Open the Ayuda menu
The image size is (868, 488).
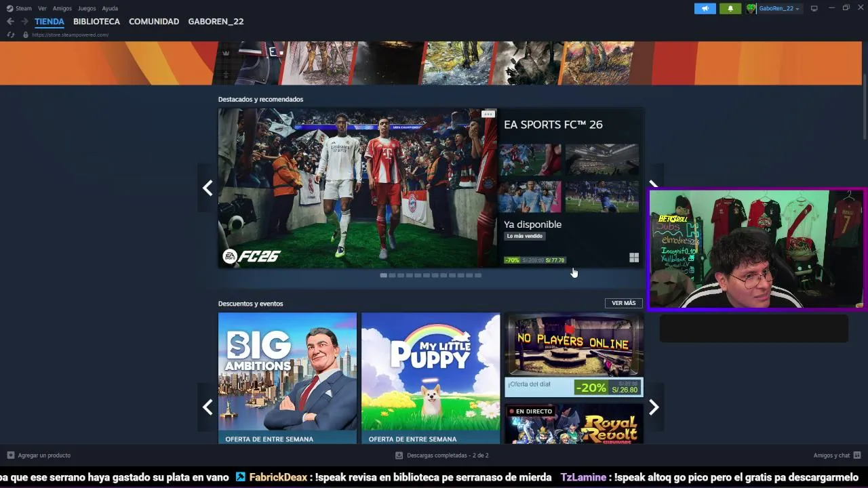pos(110,8)
